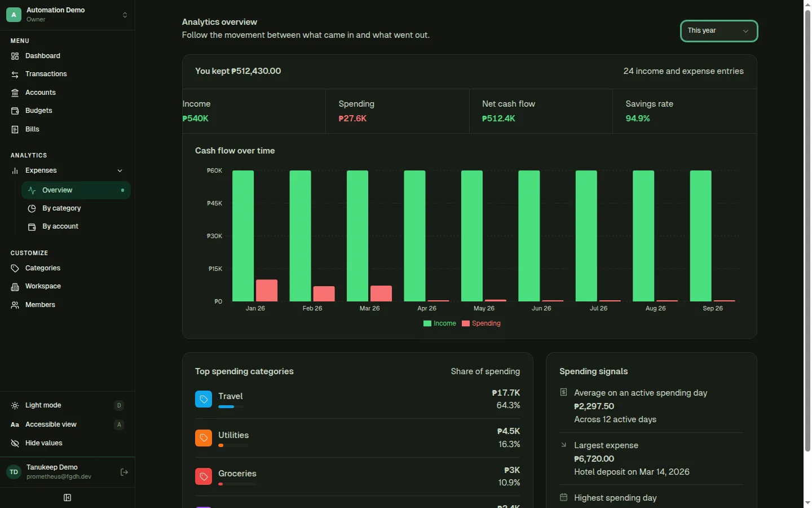Click the logout icon beside Tanukeep Demo
This screenshot has height=508, width=812.
(x=124, y=472)
